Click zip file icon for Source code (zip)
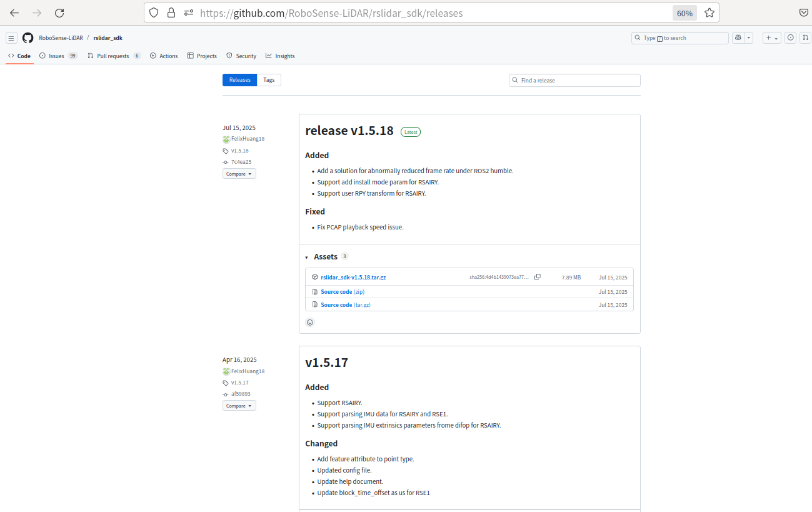 pyautogui.click(x=315, y=292)
